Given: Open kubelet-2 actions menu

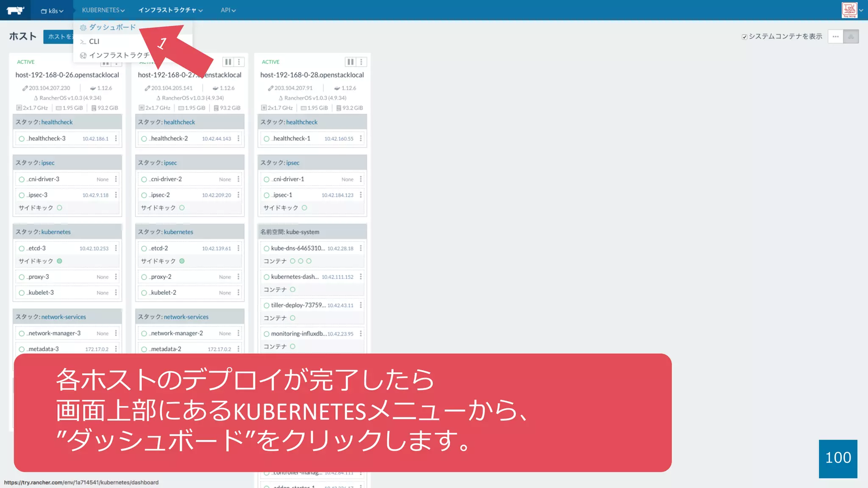Looking at the screenshot, I should pos(238,293).
